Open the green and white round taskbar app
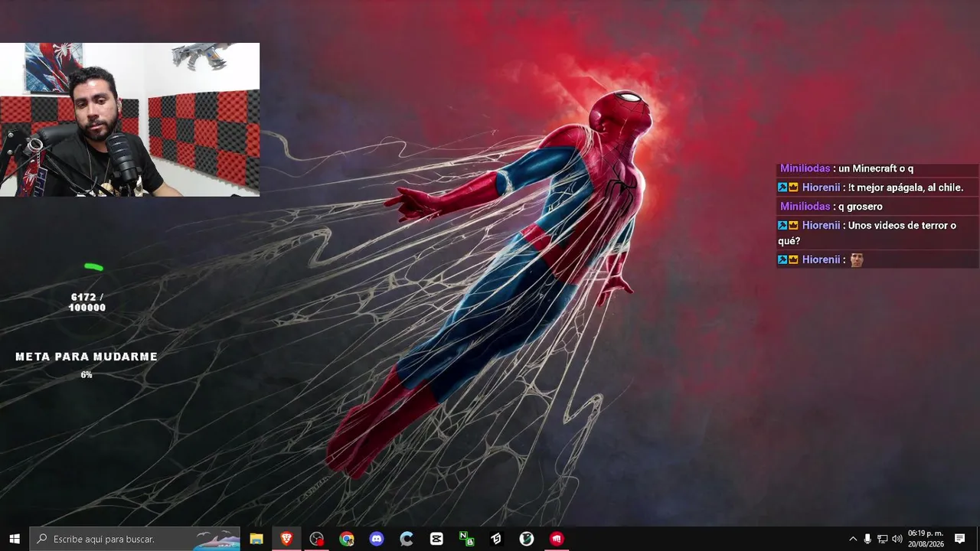Image resolution: width=980 pixels, height=551 pixels. pos(526,539)
